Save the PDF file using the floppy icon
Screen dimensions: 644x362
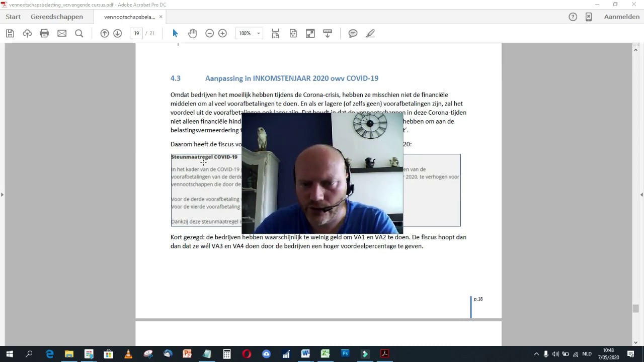(x=10, y=33)
